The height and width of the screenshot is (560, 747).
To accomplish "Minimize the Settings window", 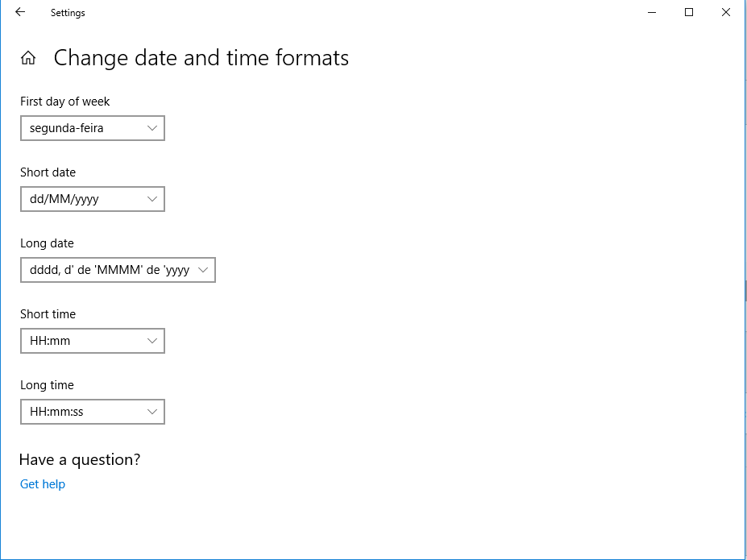I will [652, 12].
